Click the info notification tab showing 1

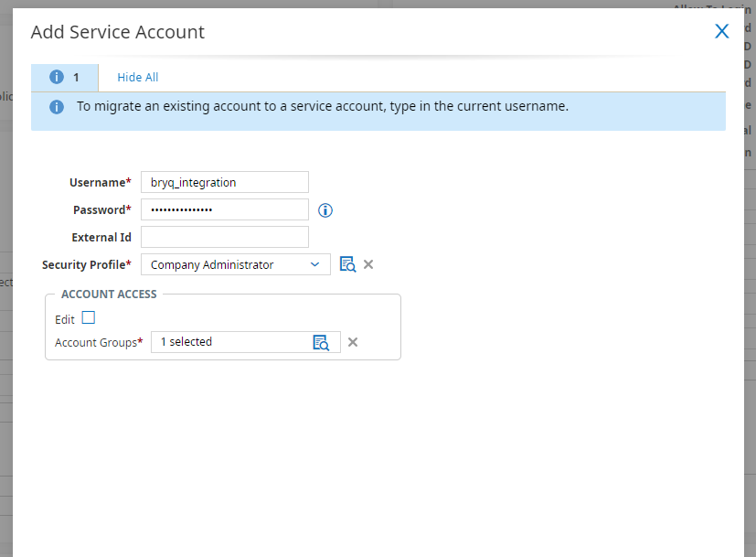65,78
